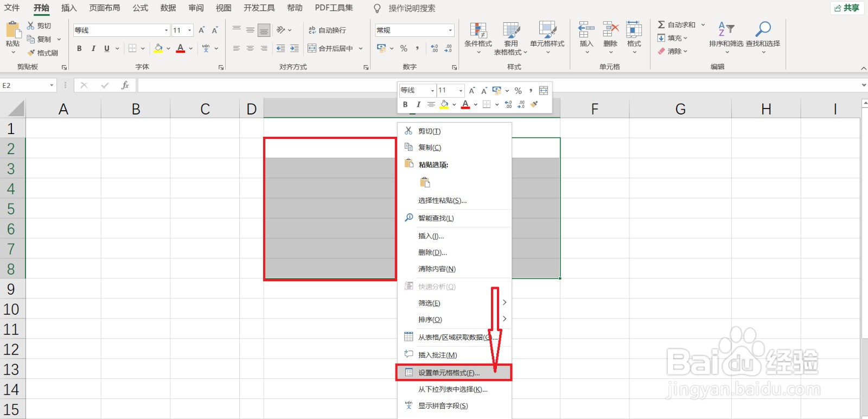Click the ribbon text orientation icon
Screen dimensions: 868x419
(x=280, y=30)
